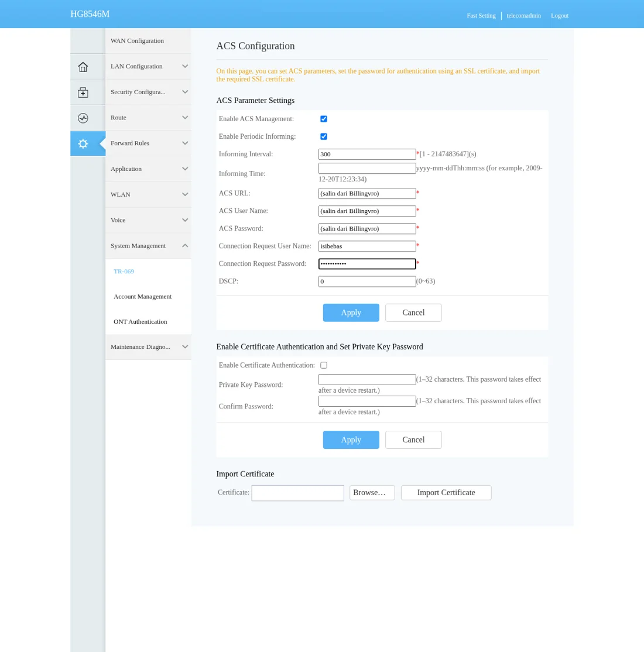Expand Security Configuration chevron
This screenshot has height=652, width=644.
click(x=185, y=92)
